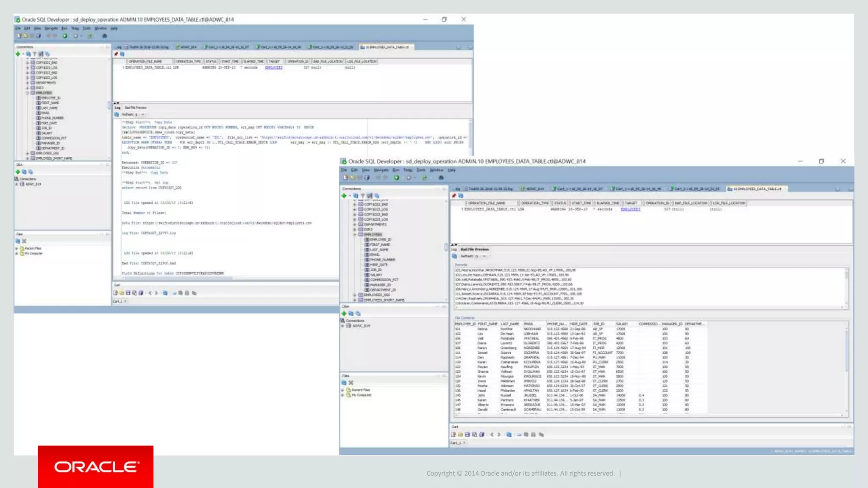Click SQL Worksheet icon in front window toolbar

pos(425,177)
